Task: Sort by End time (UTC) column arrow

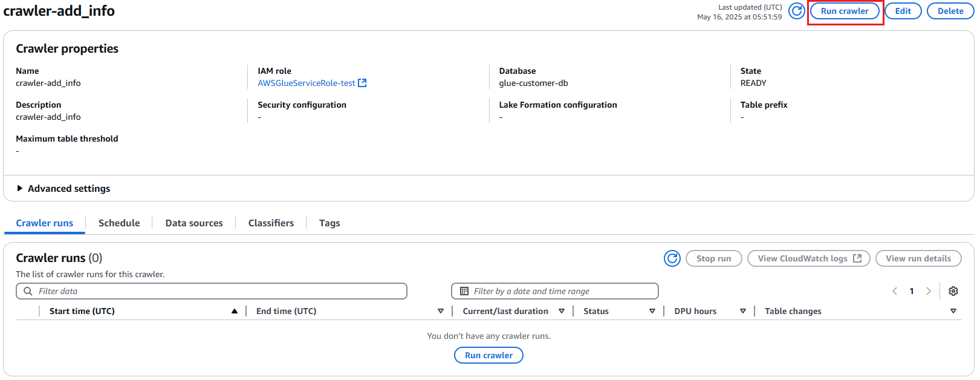Action: pos(440,311)
